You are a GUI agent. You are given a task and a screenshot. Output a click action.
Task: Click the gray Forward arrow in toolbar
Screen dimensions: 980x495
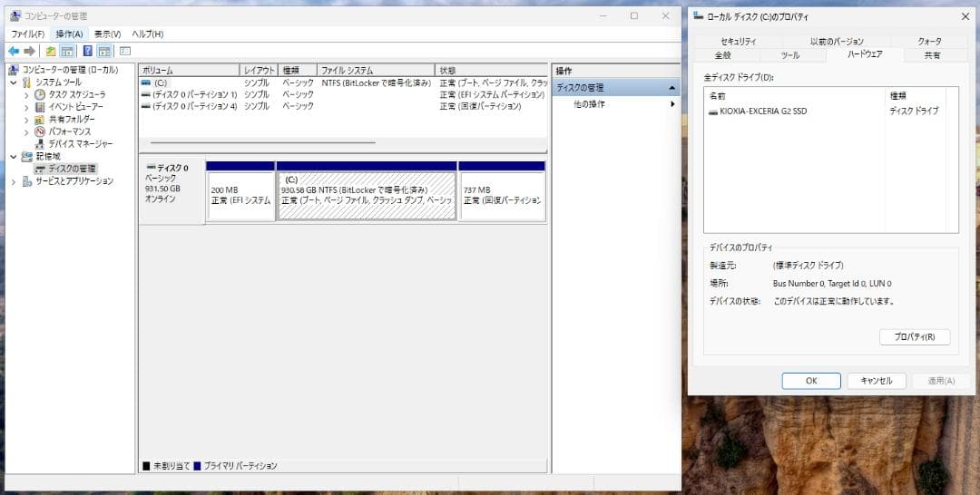[x=29, y=51]
